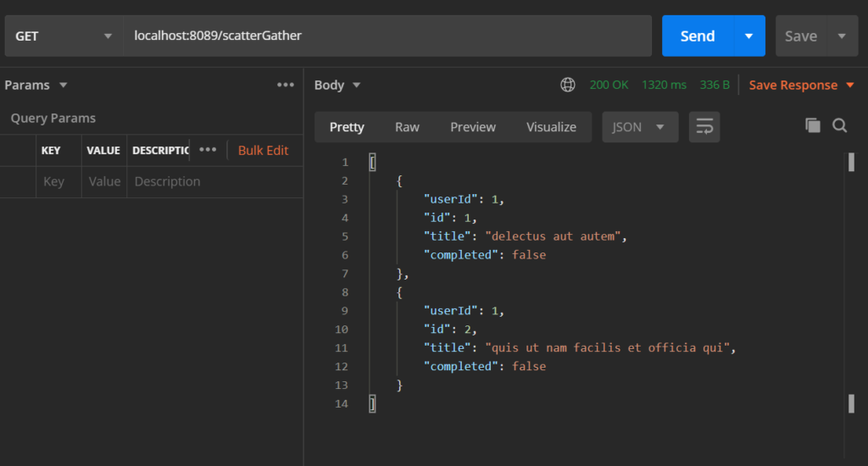868x466 pixels.
Task: Open column options ellipsis beside Bulk Edit
Action: [208, 149]
